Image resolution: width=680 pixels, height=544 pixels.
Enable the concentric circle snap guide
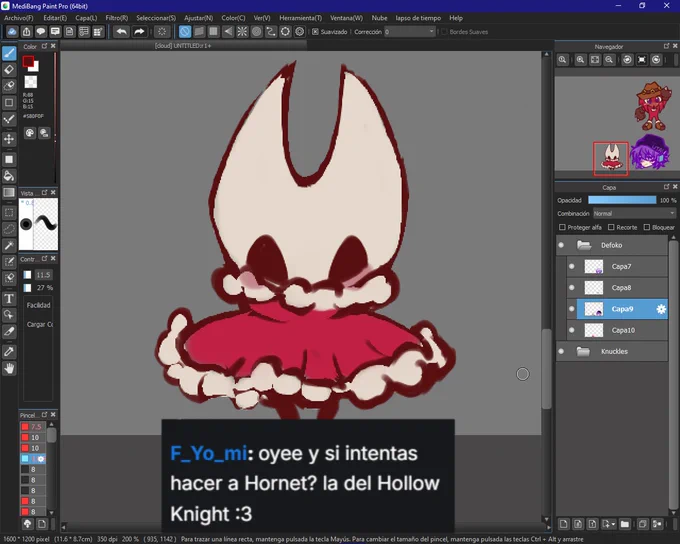(x=257, y=32)
